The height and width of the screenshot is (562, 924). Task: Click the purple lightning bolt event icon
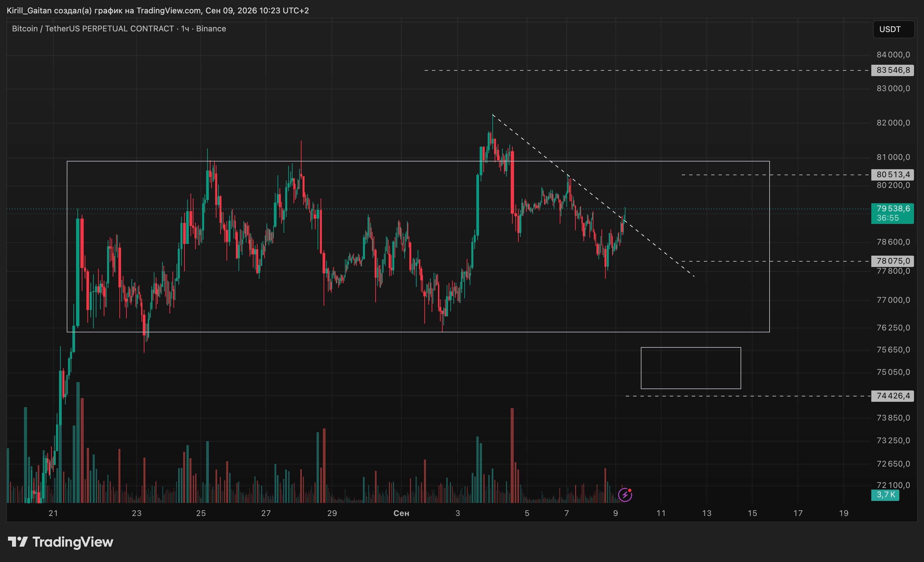pos(625,495)
